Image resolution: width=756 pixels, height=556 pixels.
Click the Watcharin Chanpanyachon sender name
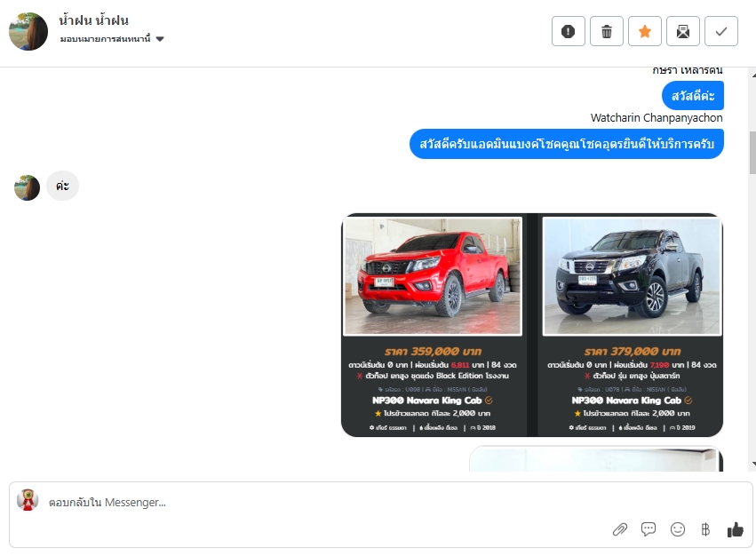click(657, 117)
